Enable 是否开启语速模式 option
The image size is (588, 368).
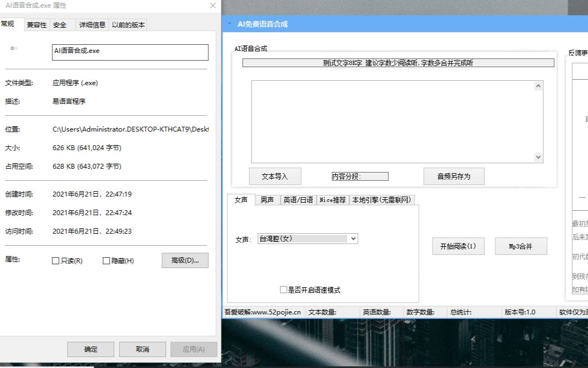click(x=283, y=289)
